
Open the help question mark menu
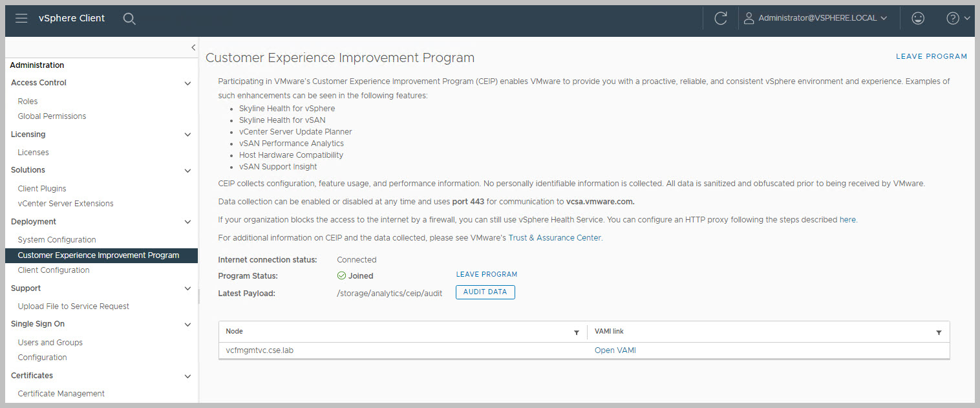click(x=958, y=19)
